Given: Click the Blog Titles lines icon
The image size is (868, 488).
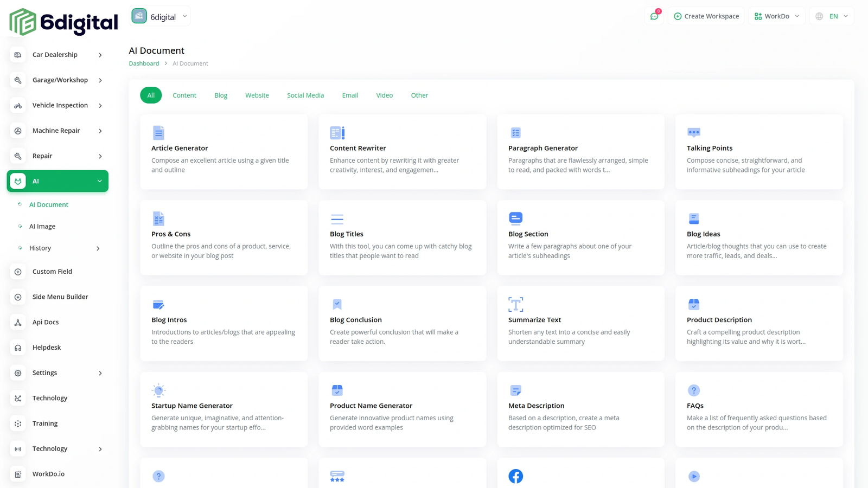Looking at the screenshot, I should pos(337,219).
